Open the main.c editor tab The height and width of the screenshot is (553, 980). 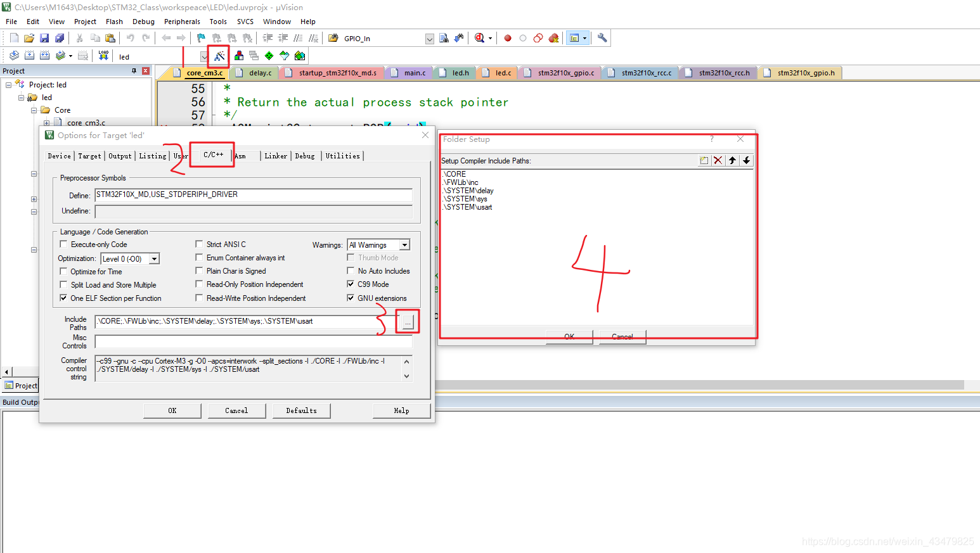click(409, 73)
